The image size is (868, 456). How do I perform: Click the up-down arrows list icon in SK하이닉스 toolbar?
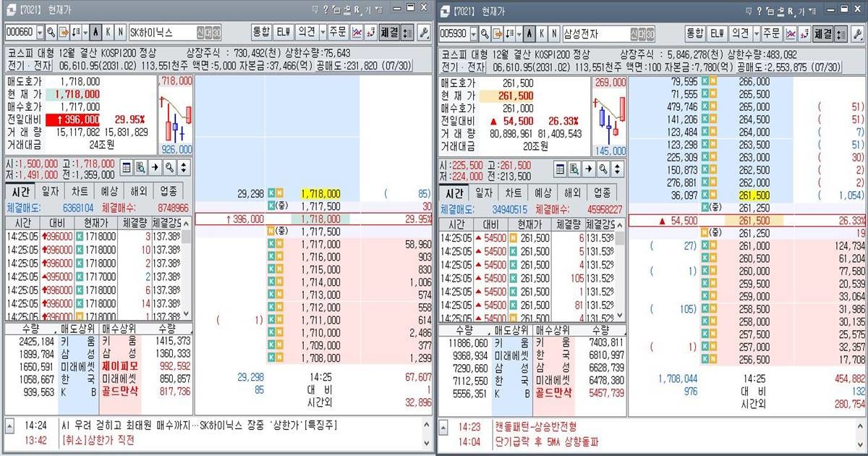tap(407, 33)
